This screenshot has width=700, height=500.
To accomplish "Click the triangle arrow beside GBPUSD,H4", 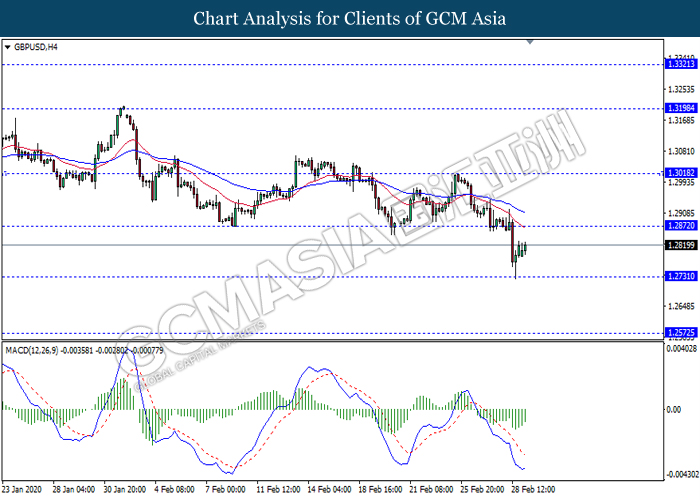I will click(x=9, y=46).
